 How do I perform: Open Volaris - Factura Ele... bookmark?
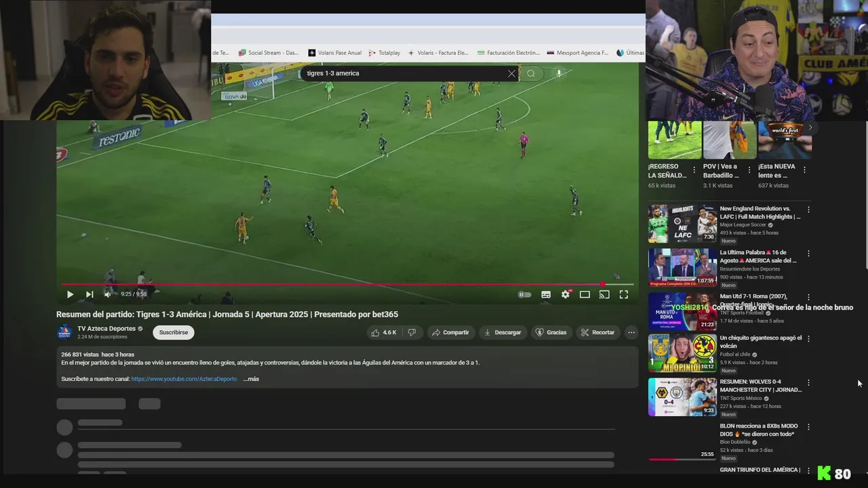pos(438,53)
